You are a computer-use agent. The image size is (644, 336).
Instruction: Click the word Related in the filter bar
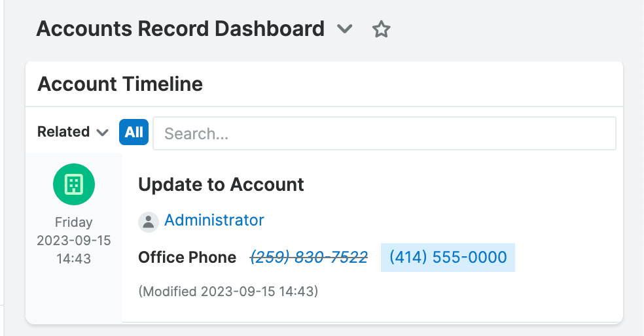(x=63, y=132)
